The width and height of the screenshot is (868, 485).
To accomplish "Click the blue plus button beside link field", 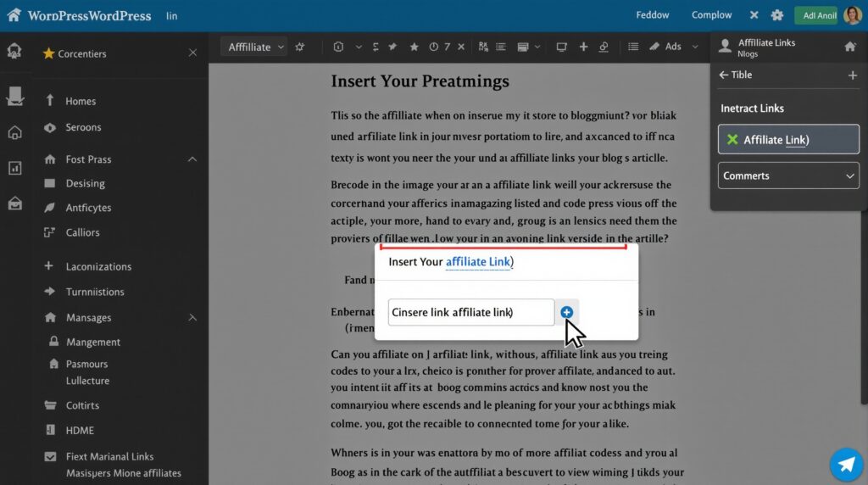I will [567, 312].
